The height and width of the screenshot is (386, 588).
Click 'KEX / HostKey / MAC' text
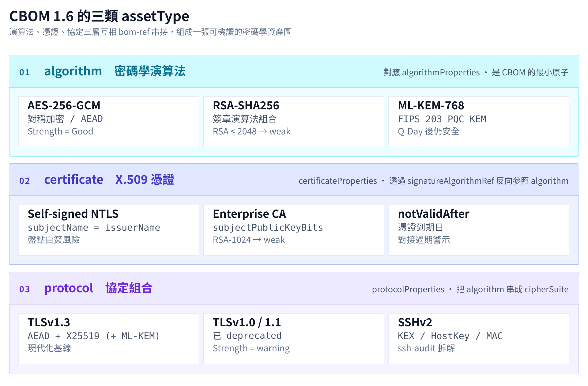(450, 336)
